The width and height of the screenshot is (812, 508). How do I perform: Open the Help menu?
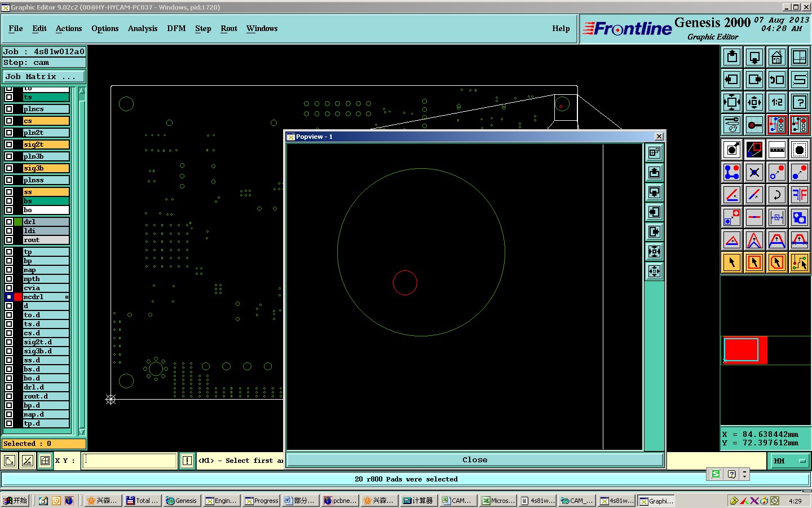561,28
